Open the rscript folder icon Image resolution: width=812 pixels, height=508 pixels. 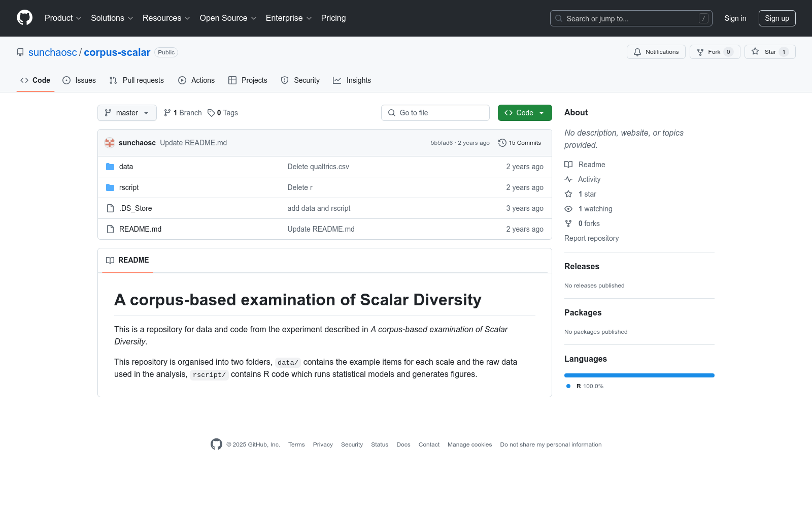point(110,187)
